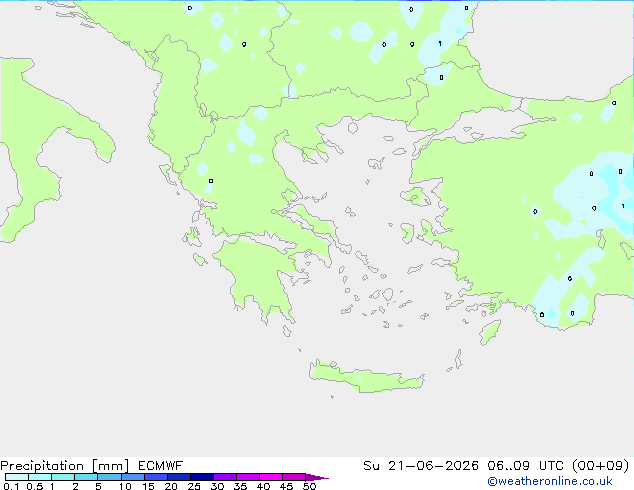Click the 10–15 mm legend color swatch
This screenshot has width=634, height=490.
coord(132,477)
